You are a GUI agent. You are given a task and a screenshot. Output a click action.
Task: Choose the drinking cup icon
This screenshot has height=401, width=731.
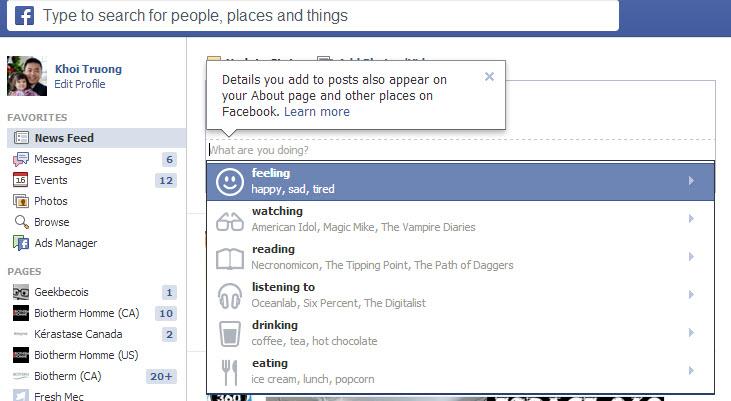(230, 334)
